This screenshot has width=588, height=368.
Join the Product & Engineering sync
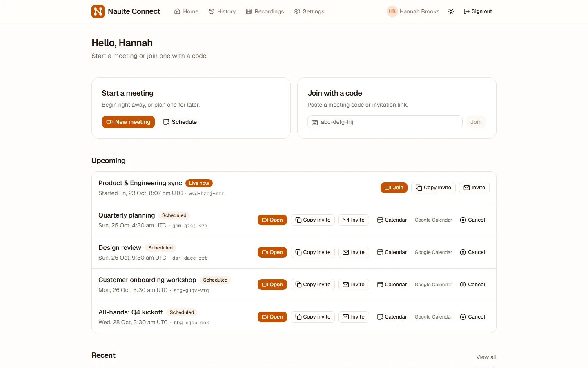click(394, 188)
